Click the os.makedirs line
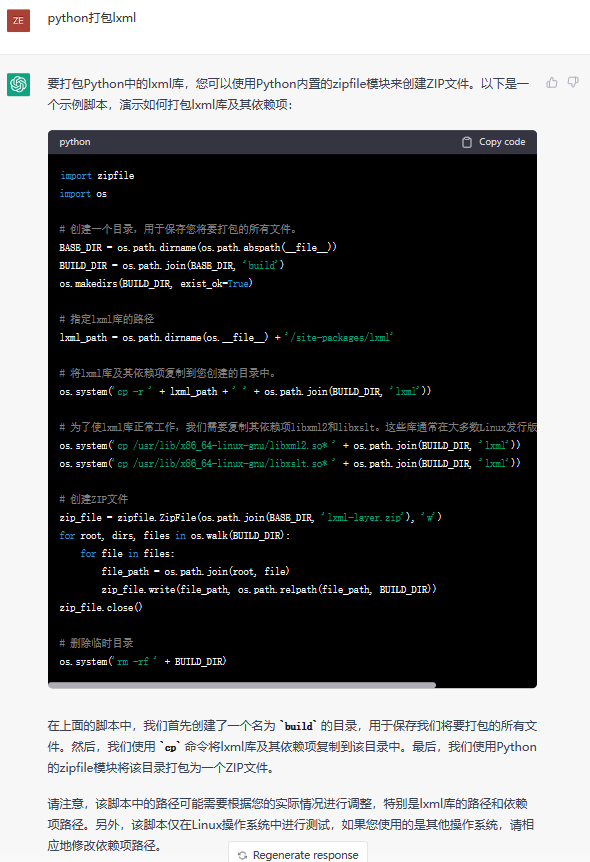The width and height of the screenshot is (590, 862). click(x=156, y=284)
